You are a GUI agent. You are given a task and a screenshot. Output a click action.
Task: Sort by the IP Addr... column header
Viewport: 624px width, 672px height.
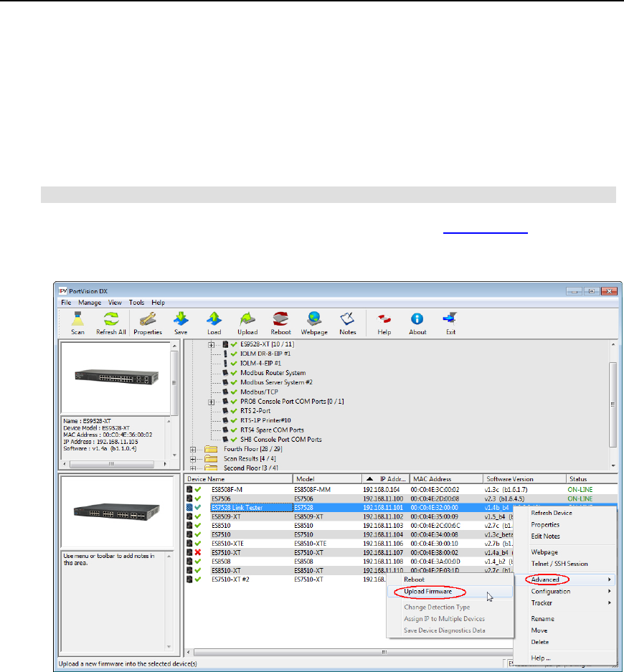click(x=386, y=479)
